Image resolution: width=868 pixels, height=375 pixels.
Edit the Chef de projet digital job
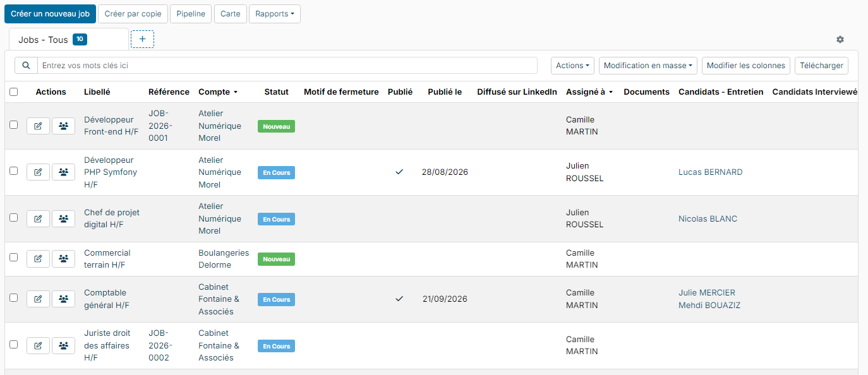click(x=38, y=218)
